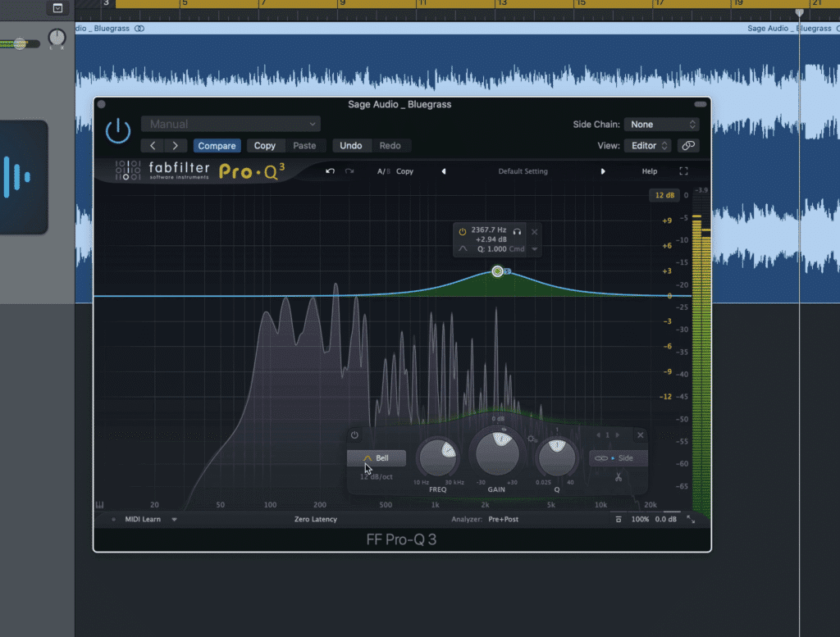Toggle the global bypass icon in bottom bar

pyautogui.click(x=619, y=519)
